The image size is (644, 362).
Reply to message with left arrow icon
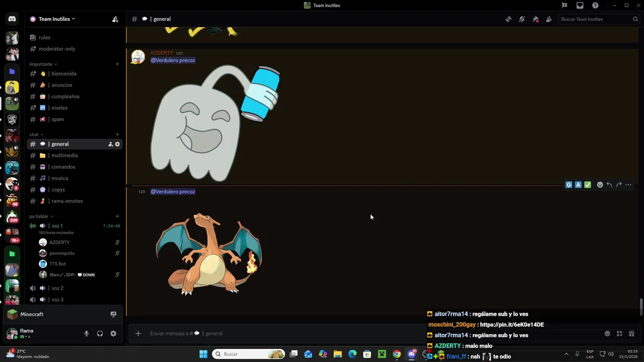pyautogui.click(x=609, y=185)
